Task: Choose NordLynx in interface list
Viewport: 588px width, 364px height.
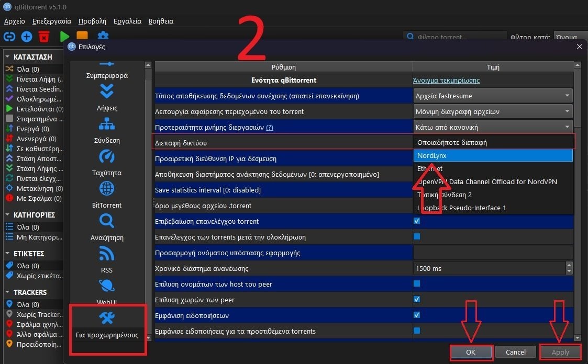Action: 493,155
